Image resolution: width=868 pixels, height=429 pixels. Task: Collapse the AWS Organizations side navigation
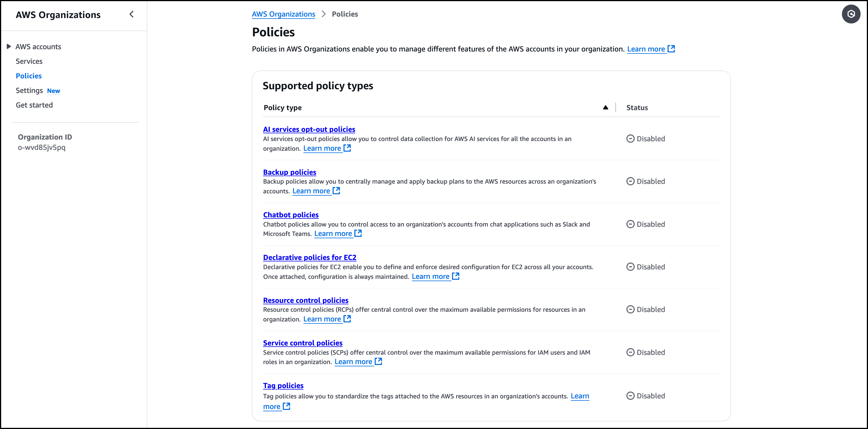point(131,14)
